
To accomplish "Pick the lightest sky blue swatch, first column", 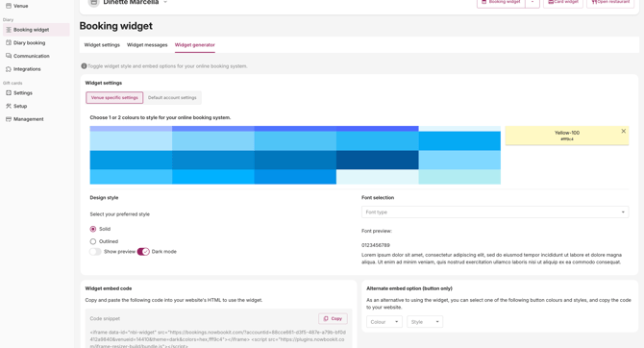I will [131, 141].
